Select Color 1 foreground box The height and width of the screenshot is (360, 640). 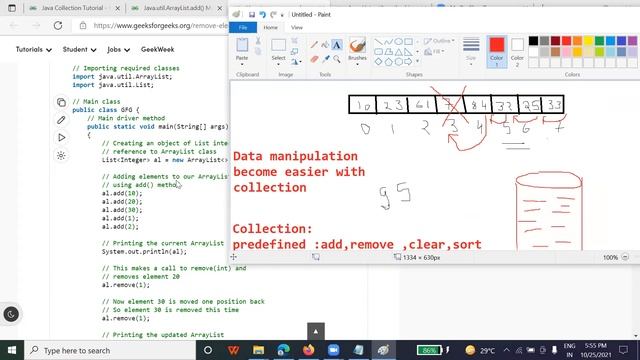pos(497,51)
